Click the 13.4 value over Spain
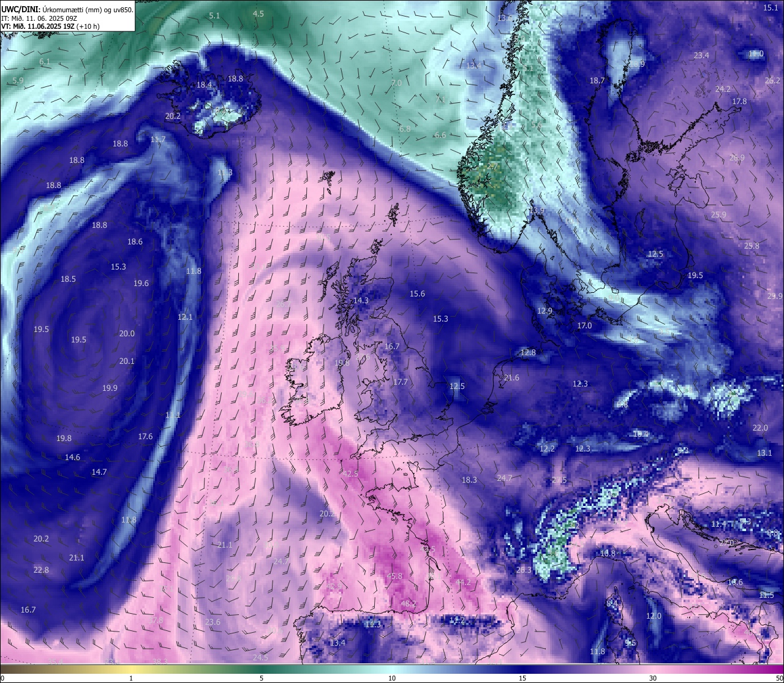Screen dimensions: 784x683 click(x=337, y=643)
